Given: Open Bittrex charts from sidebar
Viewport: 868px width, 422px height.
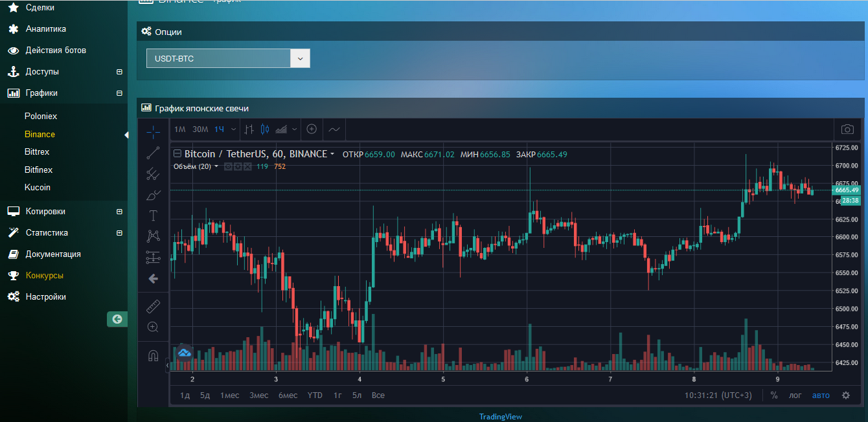Looking at the screenshot, I should point(37,151).
